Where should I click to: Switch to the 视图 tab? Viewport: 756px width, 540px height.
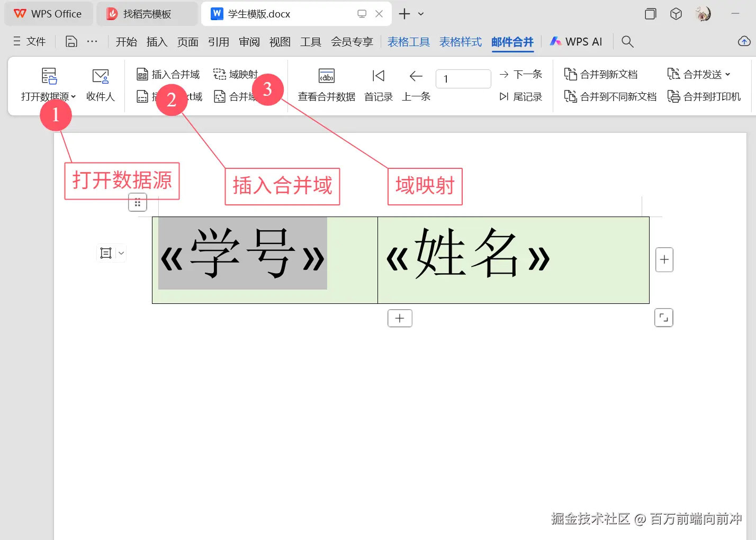click(280, 42)
